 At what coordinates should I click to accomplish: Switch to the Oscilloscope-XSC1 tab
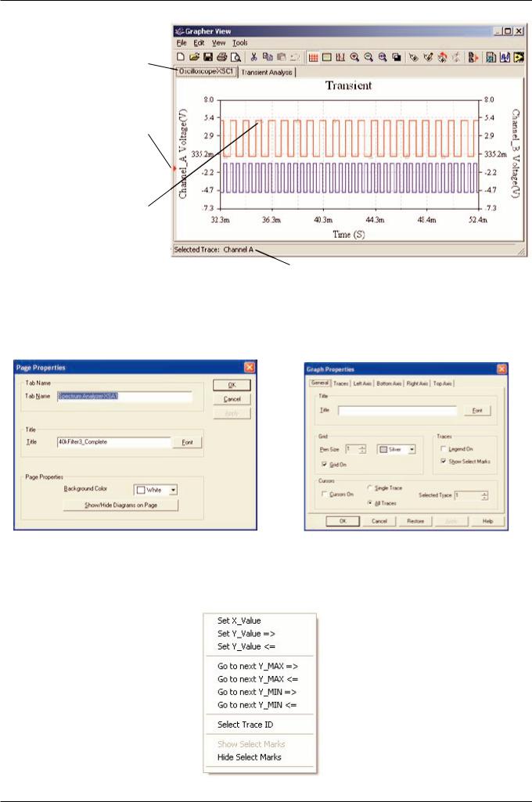click(x=207, y=72)
